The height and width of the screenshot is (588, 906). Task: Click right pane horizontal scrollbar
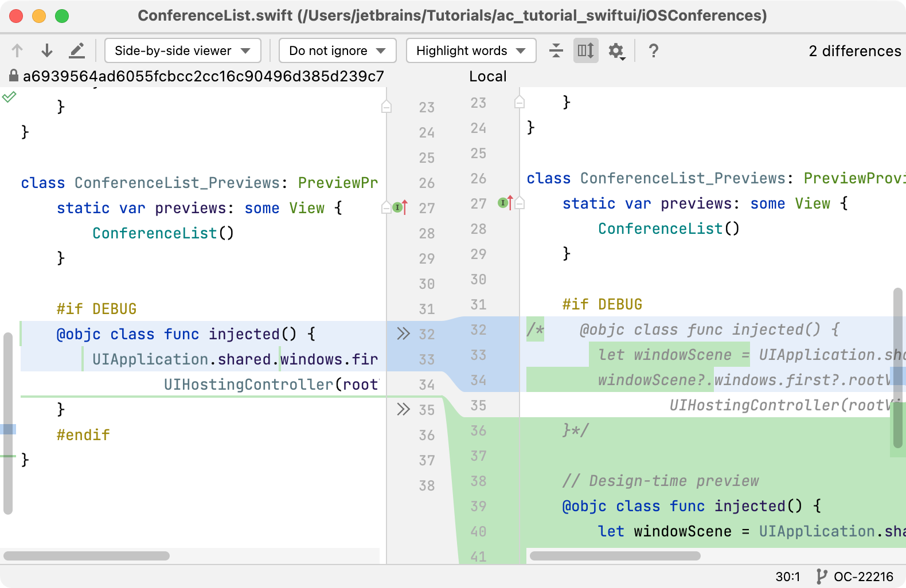click(x=615, y=556)
